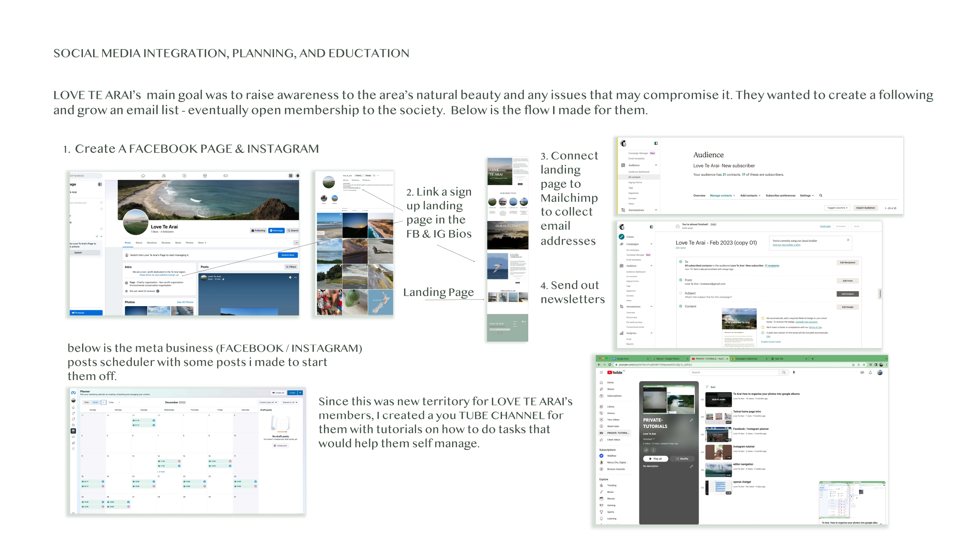Open the Facebook Reels tab

tap(178, 242)
